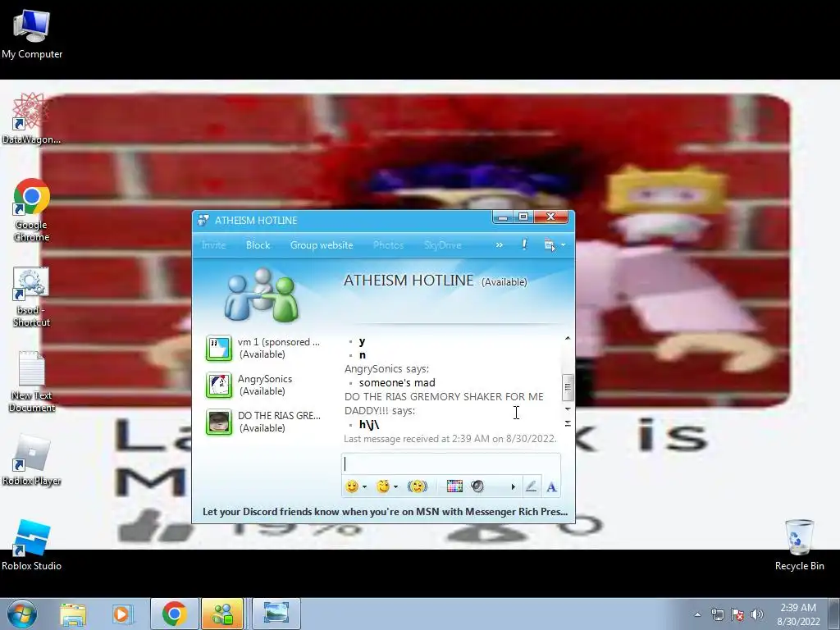Screen dimensions: 840x630
Task: Click the group display picture
Action: 262,295
